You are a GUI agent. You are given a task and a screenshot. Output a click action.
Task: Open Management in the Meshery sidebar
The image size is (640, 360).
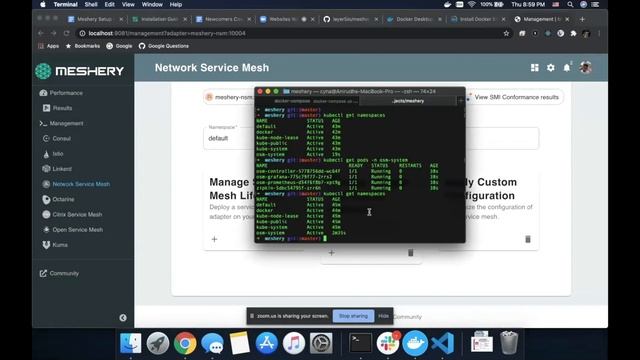pos(61,123)
